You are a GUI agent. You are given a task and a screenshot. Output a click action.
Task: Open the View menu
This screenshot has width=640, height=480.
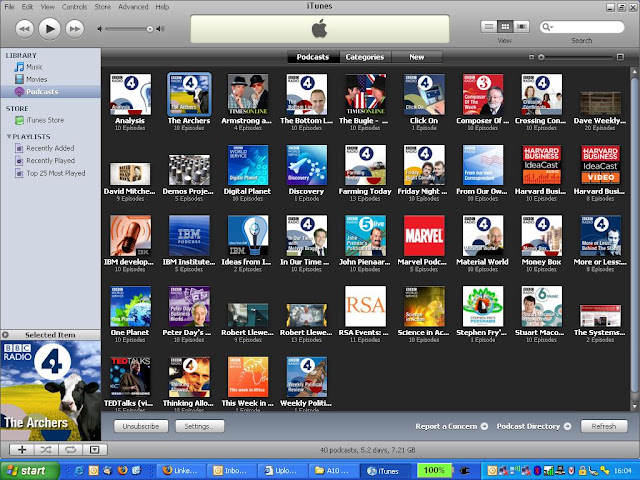47,7
